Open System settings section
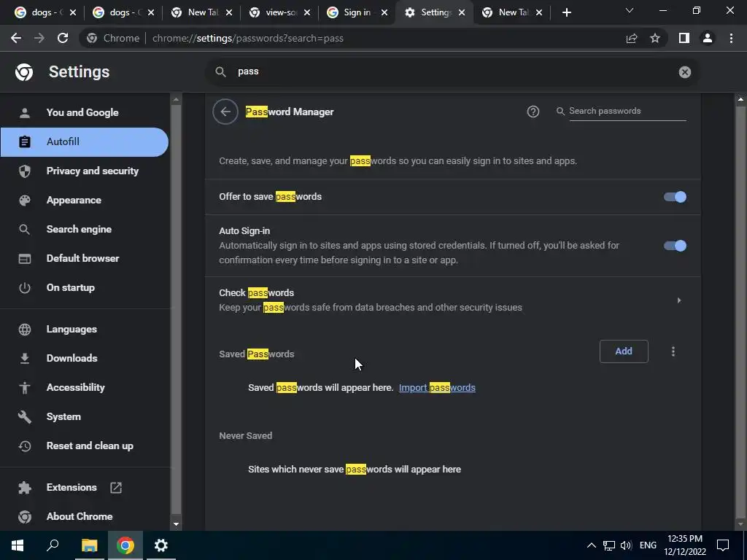Viewport: 747px width, 560px height. tap(85, 416)
